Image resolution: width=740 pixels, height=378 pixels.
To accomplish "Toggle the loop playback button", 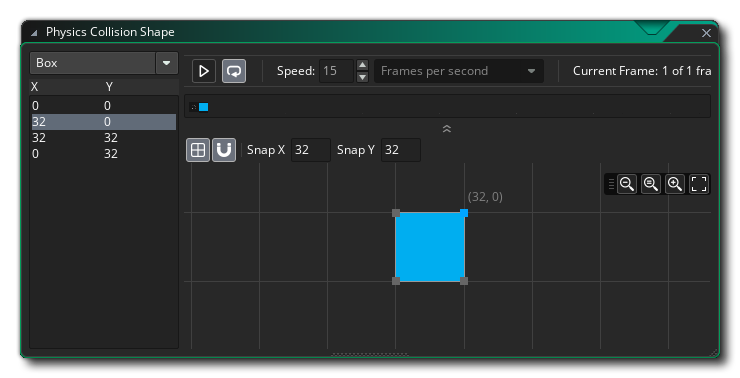I will point(234,71).
